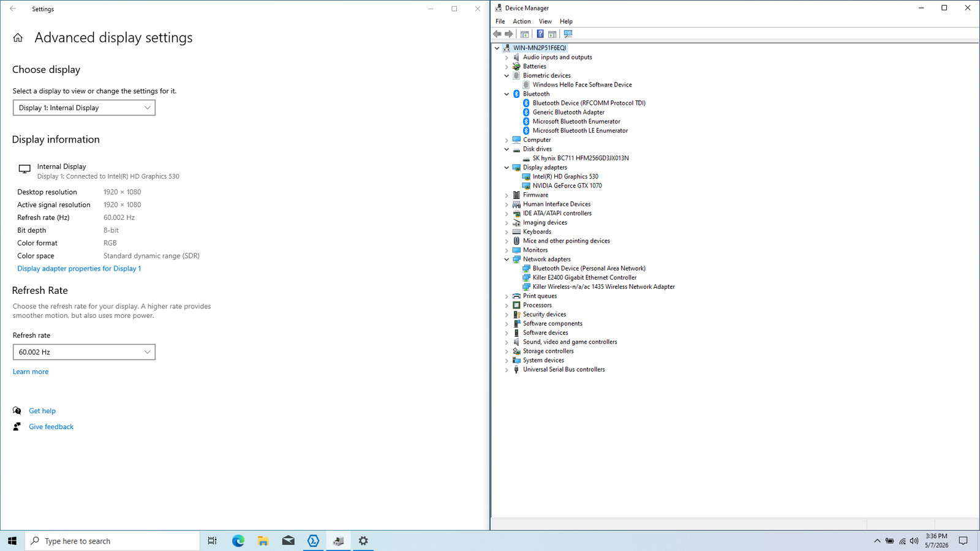Open the network status tray icon
Viewport: 980px width, 551px height.
(x=902, y=541)
